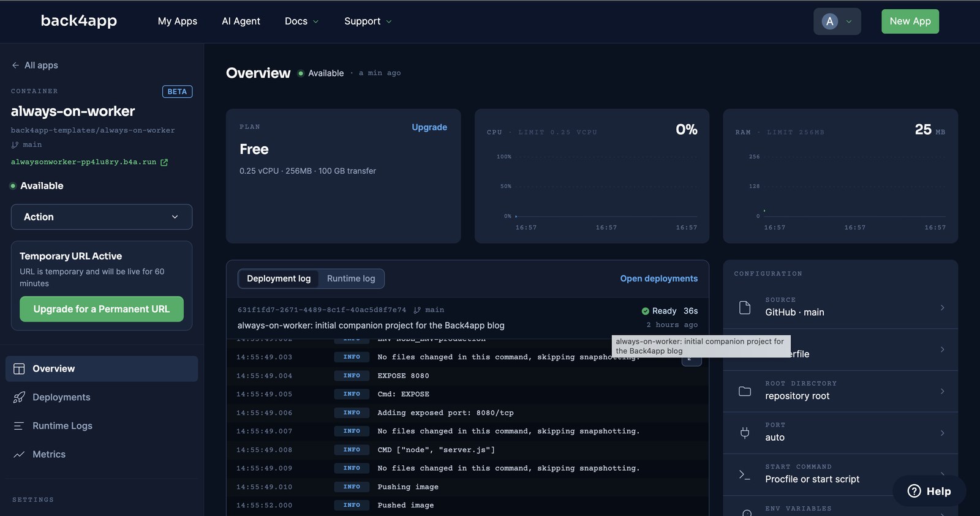Click the Upgrade link in Plan card
Image resolution: width=980 pixels, height=516 pixels.
coord(429,127)
